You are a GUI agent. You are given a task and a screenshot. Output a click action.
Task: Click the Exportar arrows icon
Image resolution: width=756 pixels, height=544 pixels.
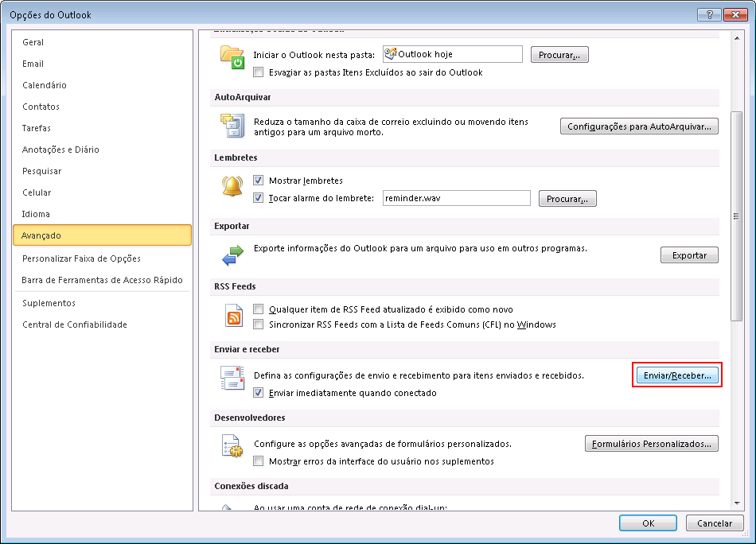click(232, 255)
